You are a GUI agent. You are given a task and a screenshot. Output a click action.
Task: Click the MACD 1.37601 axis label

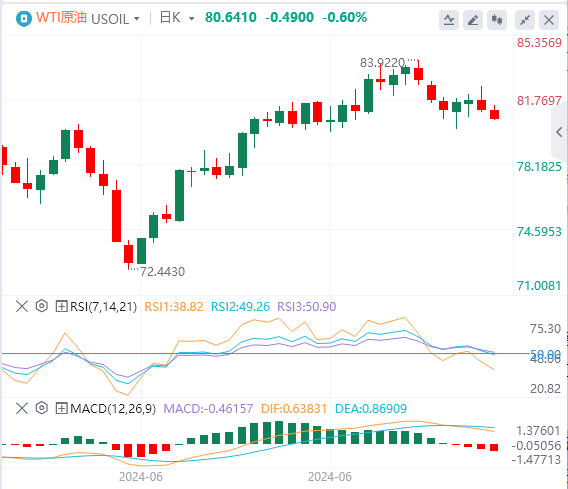pyautogui.click(x=538, y=431)
